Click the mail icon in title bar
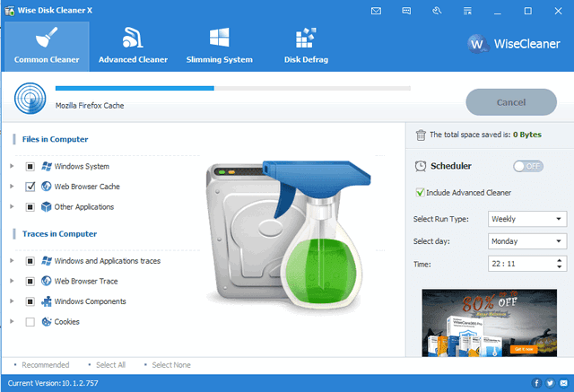Screen dimensions: 574x392 pyautogui.click(x=378, y=11)
